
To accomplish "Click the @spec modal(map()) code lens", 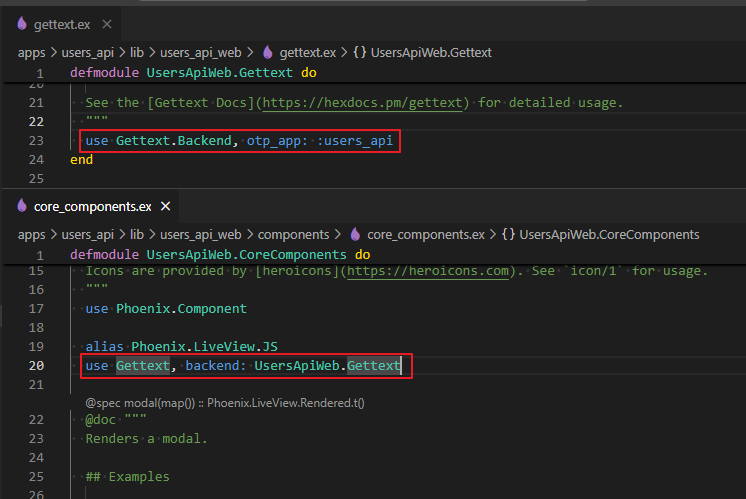I will (x=225, y=403).
